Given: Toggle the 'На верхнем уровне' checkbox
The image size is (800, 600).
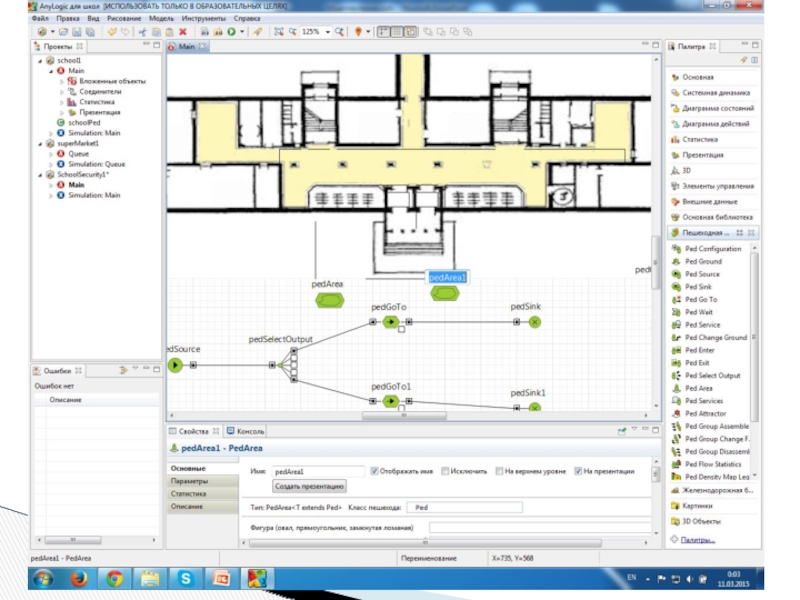Looking at the screenshot, I should pyautogui.click(x=499, y=471).
